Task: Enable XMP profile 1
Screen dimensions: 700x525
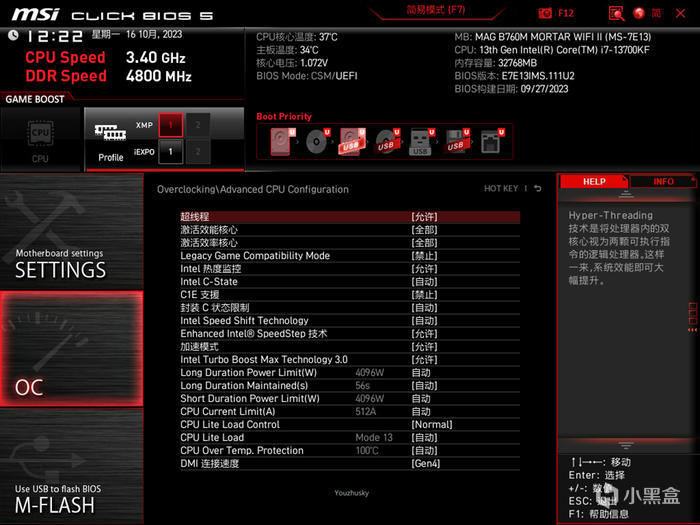Action: 171,125
